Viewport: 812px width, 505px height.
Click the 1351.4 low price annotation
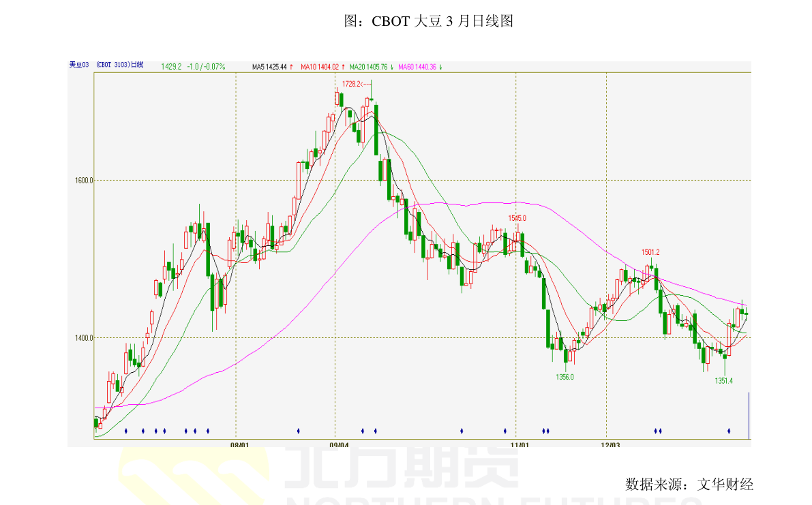point(724,381)
